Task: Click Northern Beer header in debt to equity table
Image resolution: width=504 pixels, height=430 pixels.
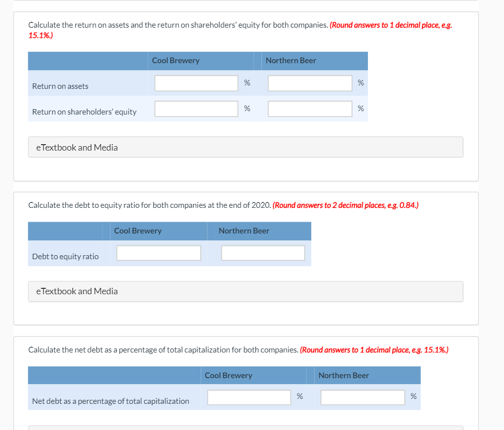Action: tap(244, 231)
